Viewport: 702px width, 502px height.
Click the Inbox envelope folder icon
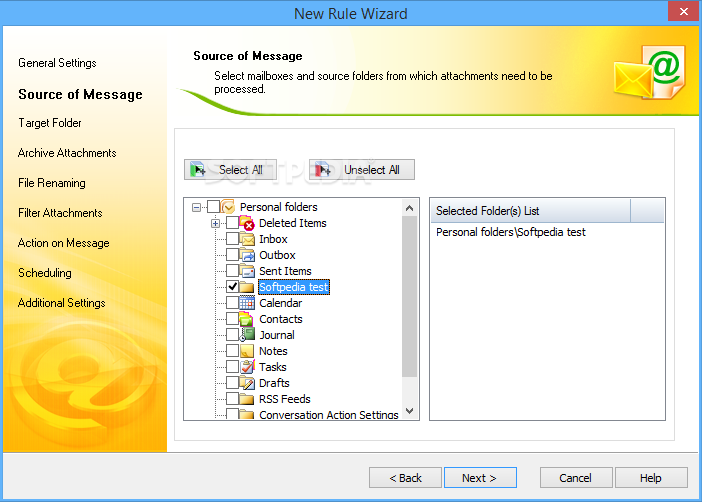click(x=247, y=239)
